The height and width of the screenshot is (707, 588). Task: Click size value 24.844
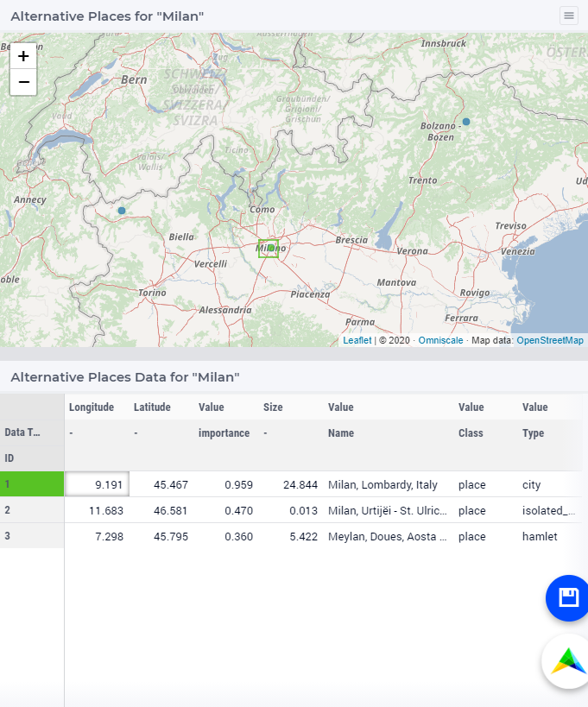[x=292, y=484]
